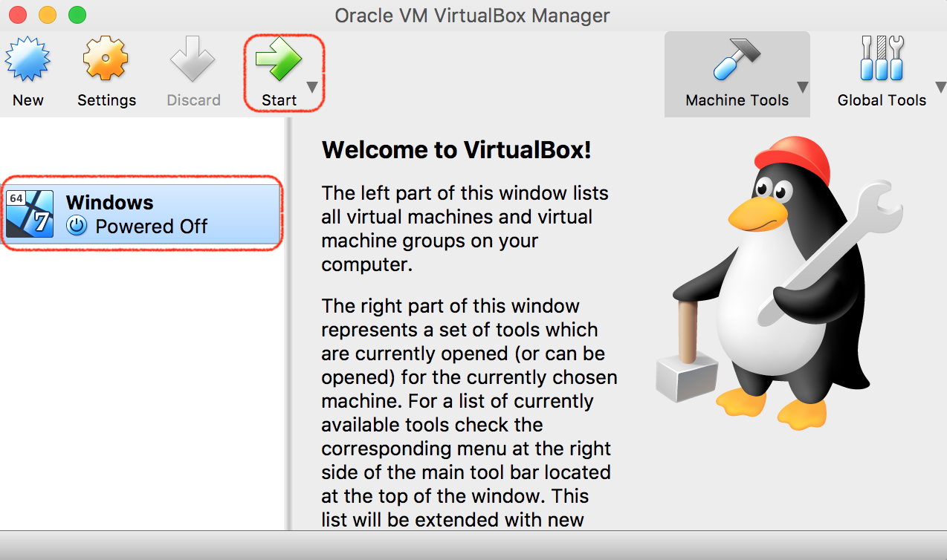
Task: Click the penguin mascot image
Action: point(779,282)
